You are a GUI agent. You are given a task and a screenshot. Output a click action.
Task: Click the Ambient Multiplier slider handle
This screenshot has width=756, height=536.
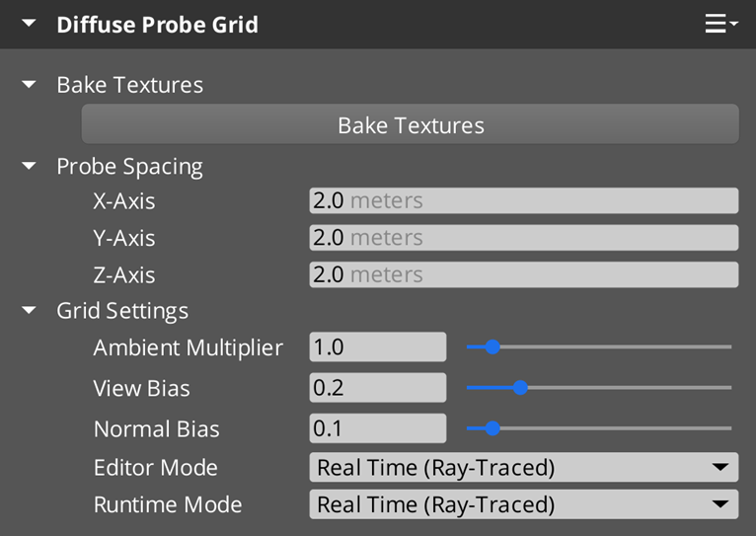(492, 347)
